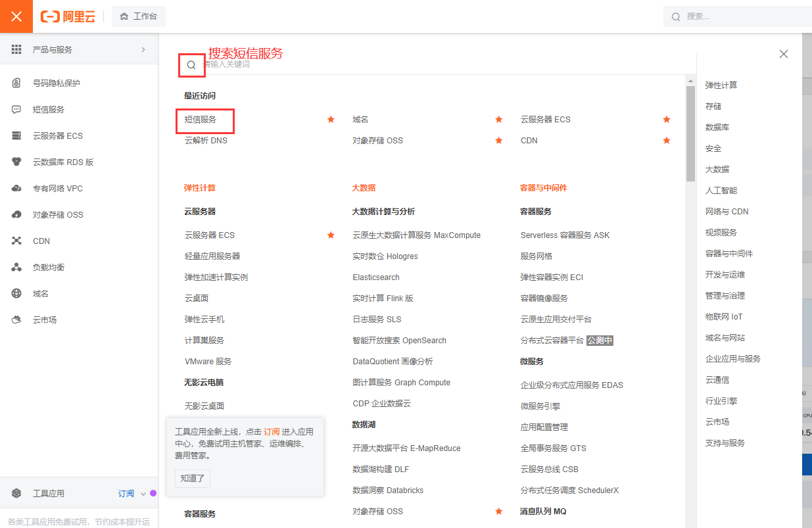This screenshot has width=812, height=528.
Task: Open 全局事务服务 GTS link
Action: tap(553, 448)
